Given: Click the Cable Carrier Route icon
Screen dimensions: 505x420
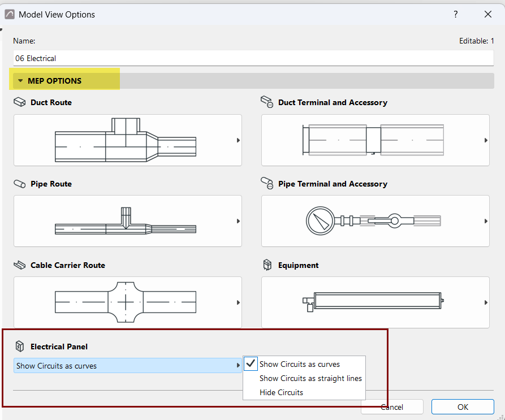Looking at the screenshot, I should point(20,265).
